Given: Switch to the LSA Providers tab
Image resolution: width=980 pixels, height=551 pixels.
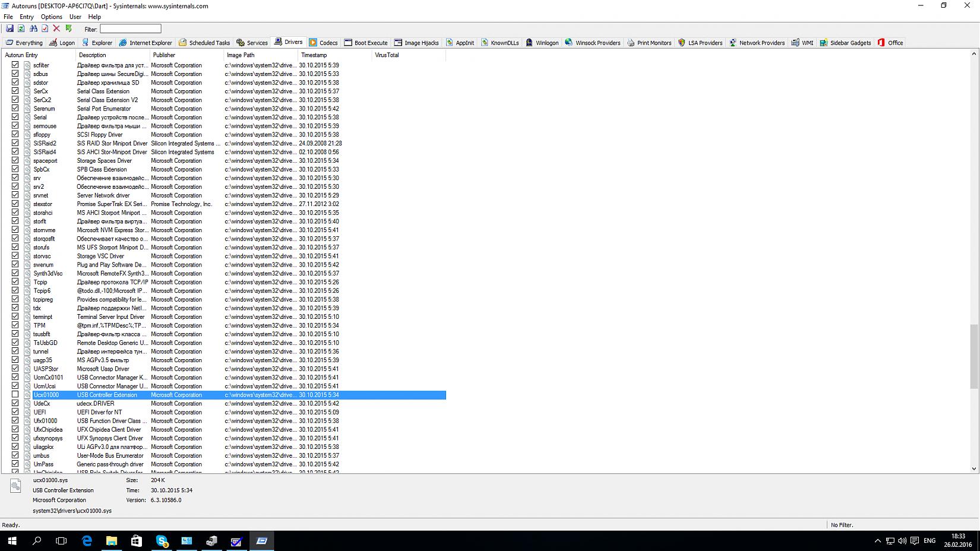Looking at the screenshot, I should (700, 43).
